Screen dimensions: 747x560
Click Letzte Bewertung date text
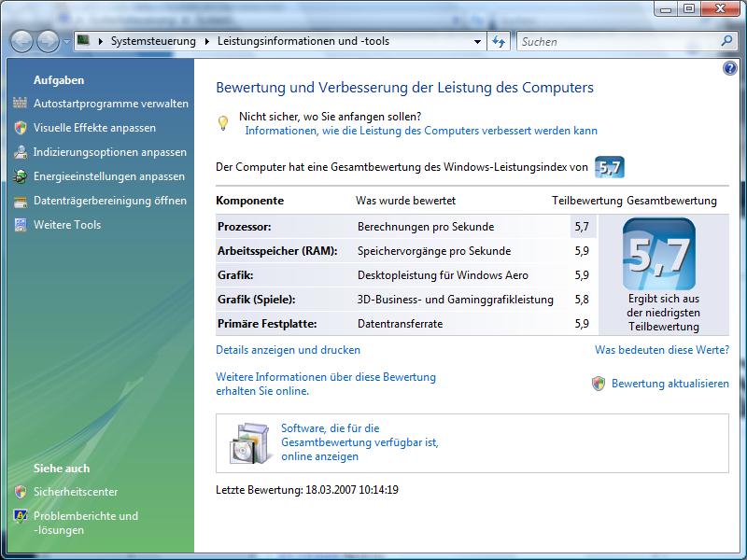click(x=307, y=489)
